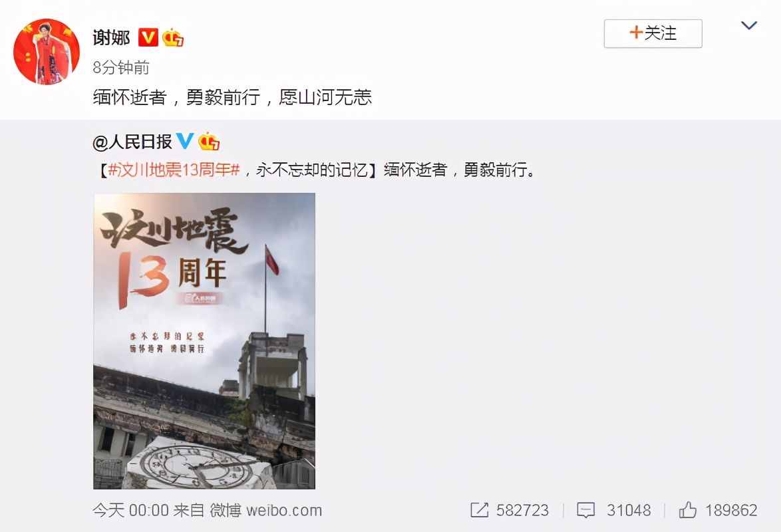Open the #汶川地震13周年# hashtag topic
Image resolution: width=781 pixels, height=532 pixels.
click(174, 170)
